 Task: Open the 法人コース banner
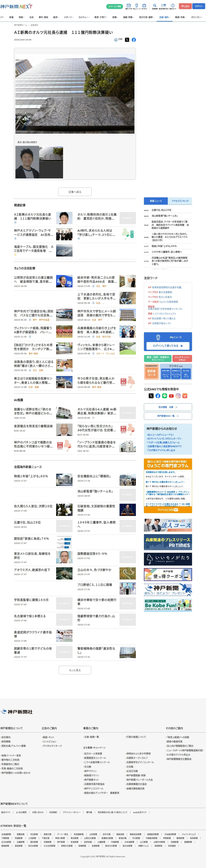pyautogui.click(x=168, y=525)
